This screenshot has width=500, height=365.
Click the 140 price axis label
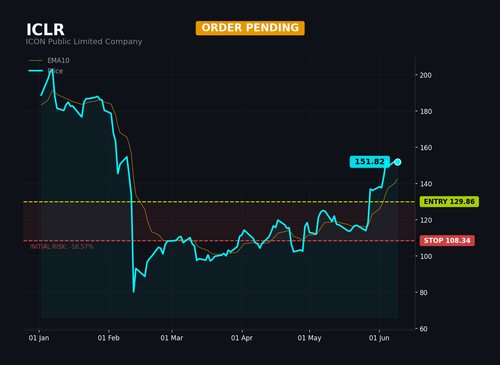426,184
